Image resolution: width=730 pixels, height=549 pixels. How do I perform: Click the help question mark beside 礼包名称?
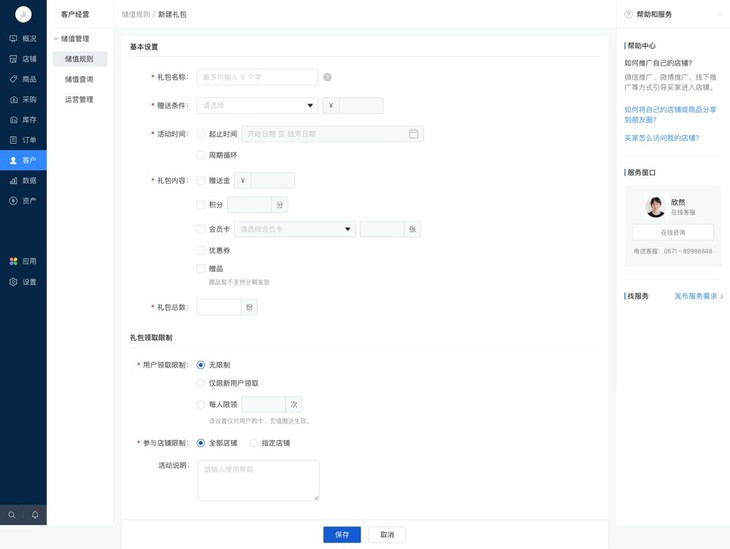coord(327,77)
